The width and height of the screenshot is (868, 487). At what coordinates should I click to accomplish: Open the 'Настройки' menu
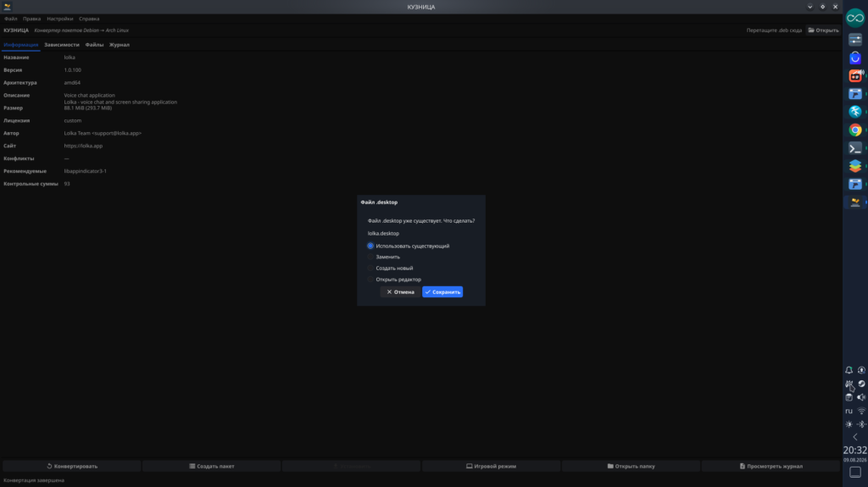(x=60, y=19)
